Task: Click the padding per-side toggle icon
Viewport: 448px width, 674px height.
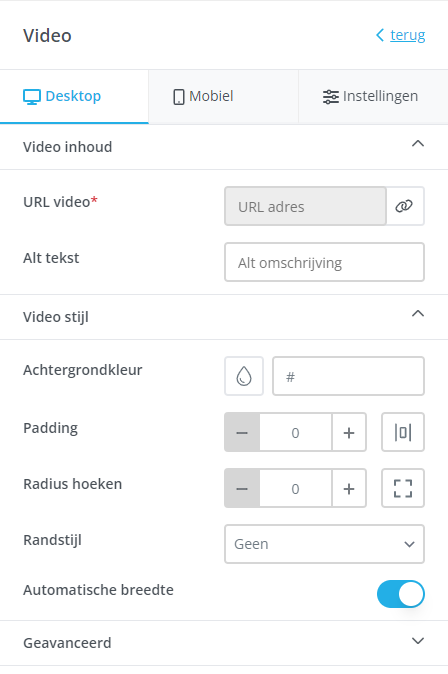Action: (x=403, y=432)
